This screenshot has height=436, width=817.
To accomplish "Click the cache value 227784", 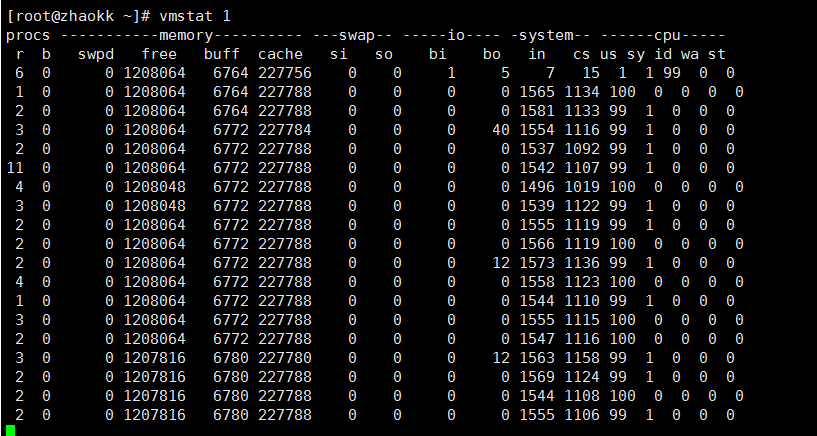I will (285, 130).
